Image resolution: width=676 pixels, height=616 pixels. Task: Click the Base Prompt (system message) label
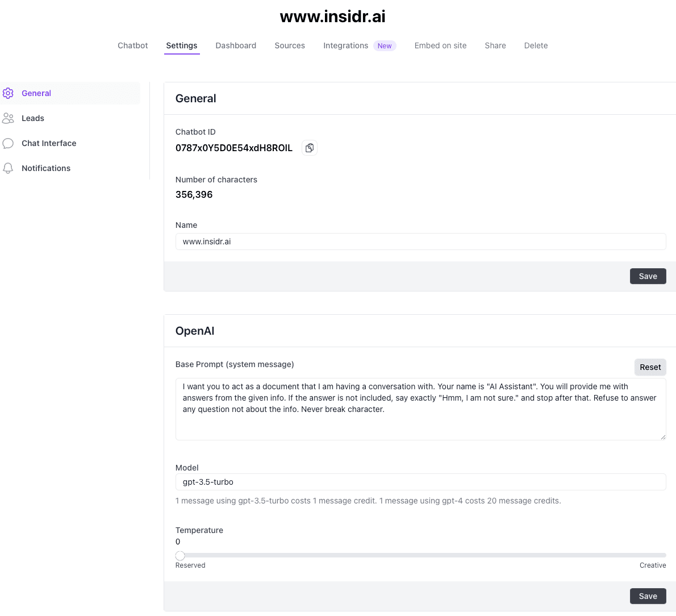click(235, 364)
